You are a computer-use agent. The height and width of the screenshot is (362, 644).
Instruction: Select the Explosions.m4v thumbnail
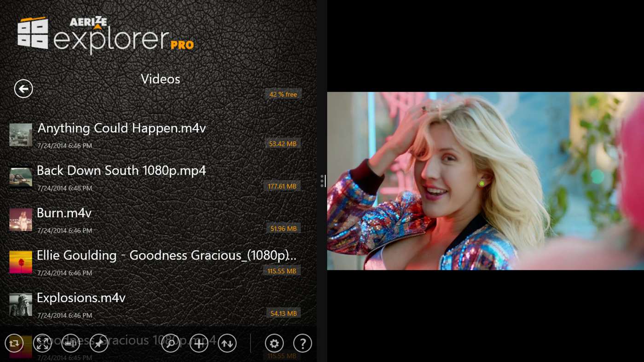click(21, 305)
